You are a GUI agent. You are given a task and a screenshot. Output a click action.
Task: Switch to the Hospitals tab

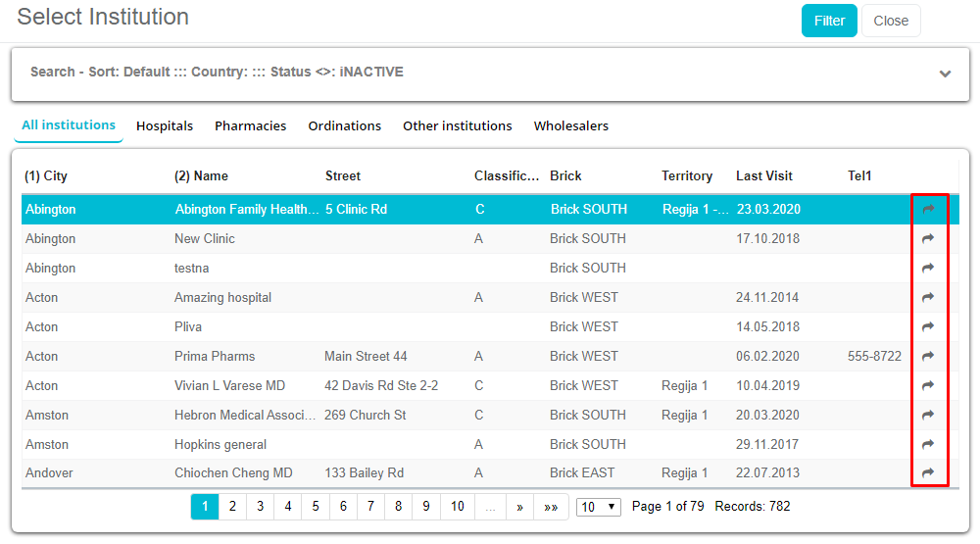pos(165,126)
